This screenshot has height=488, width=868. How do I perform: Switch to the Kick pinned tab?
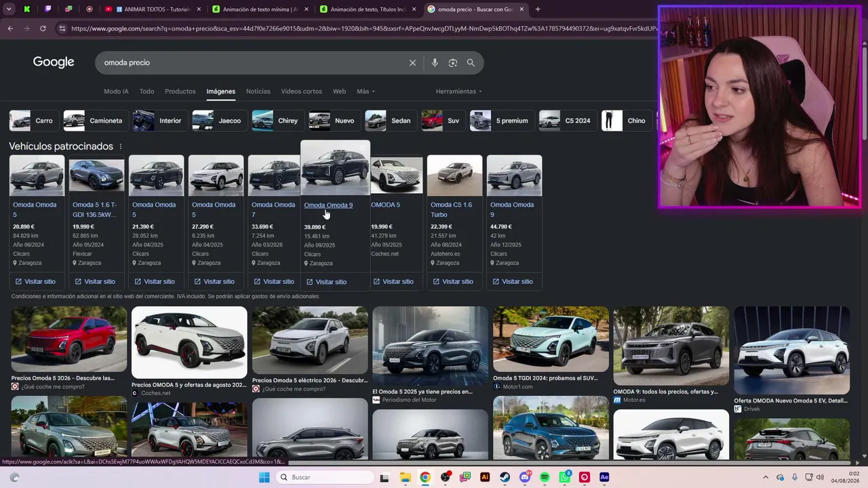tap(27, 9)
